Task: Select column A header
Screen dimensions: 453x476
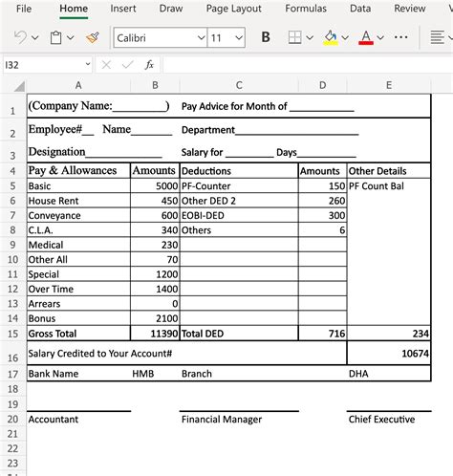Action: pos(78,85)
